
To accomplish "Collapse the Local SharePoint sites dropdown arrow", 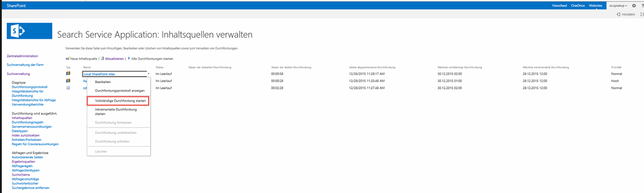I will (x=149, y=74).
